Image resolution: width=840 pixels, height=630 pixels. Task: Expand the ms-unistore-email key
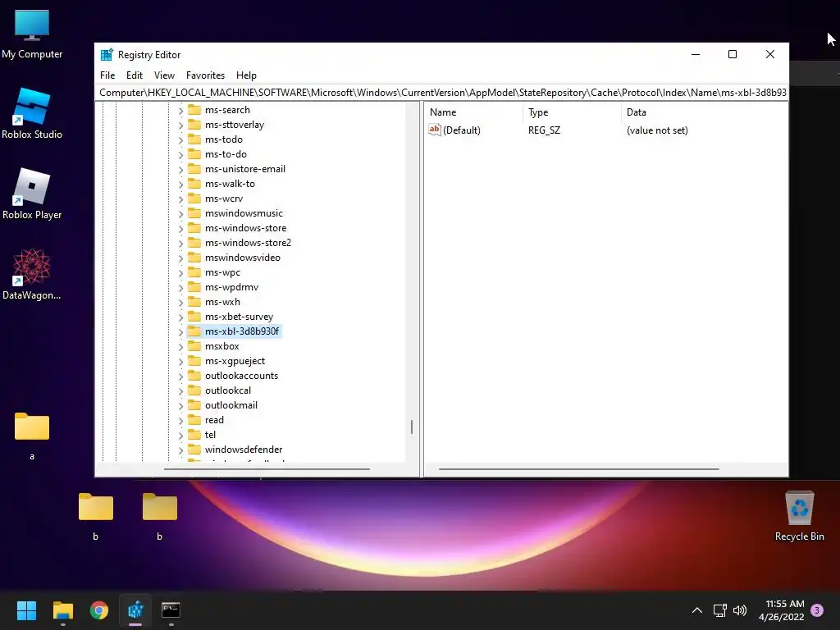180,169
